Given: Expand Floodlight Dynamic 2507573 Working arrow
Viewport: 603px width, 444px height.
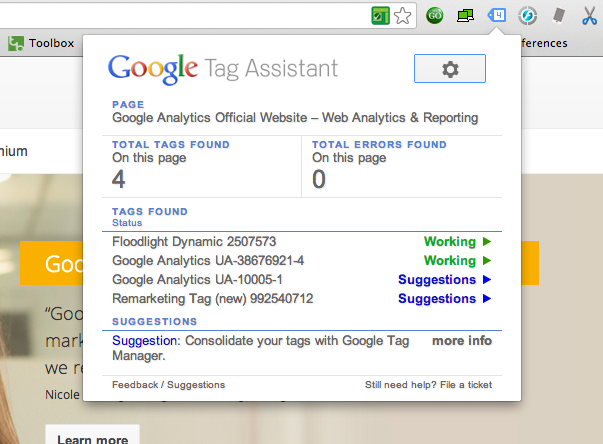Looking at the screenshot, I should 487,241.
